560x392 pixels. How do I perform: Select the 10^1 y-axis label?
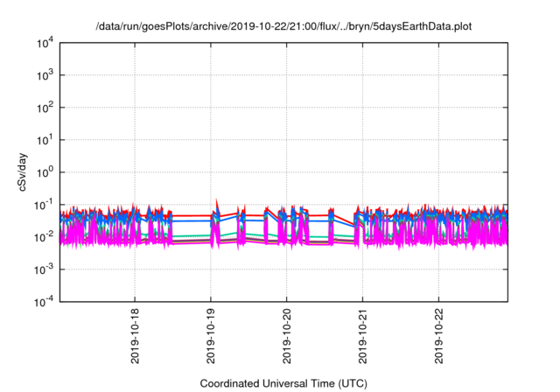tap(45, 140)
